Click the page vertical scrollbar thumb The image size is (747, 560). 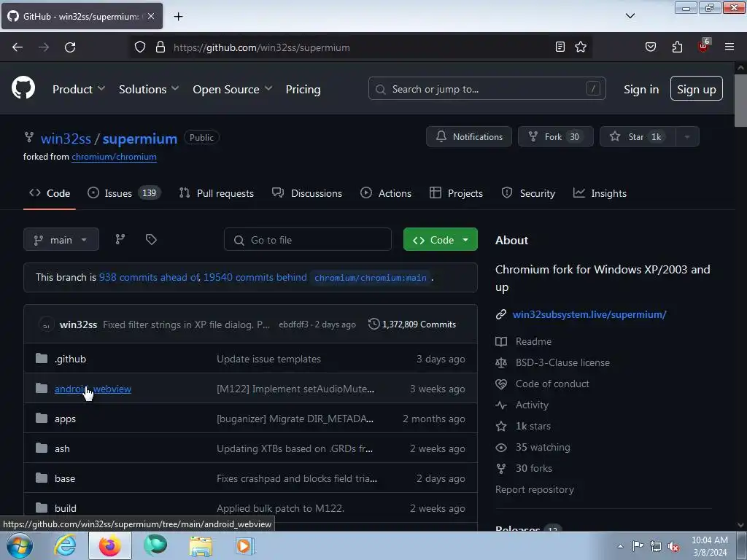740,101
